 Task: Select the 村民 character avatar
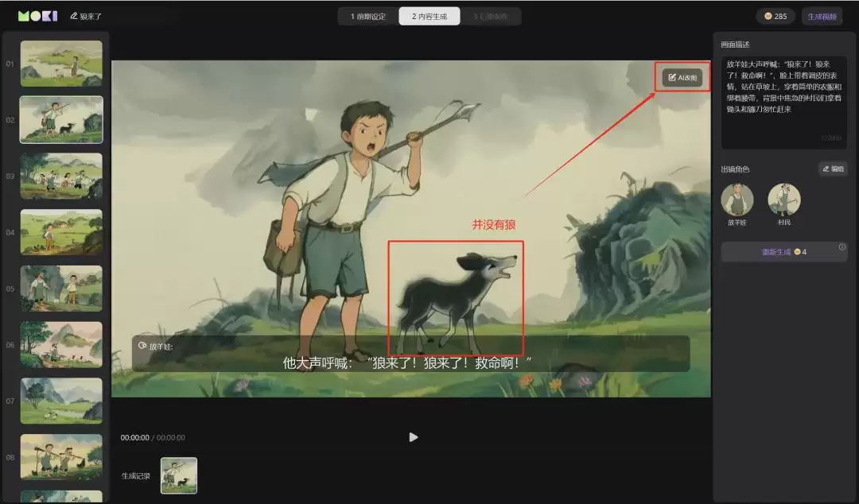coord(784,199)
